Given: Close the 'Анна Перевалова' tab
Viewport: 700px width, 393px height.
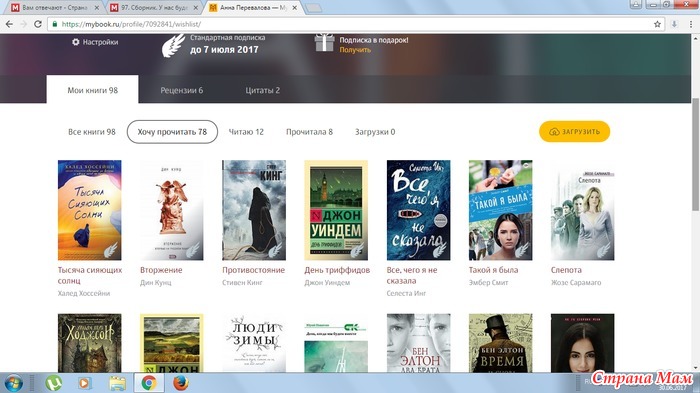Looking at the screenshot, I should (295, 8).
